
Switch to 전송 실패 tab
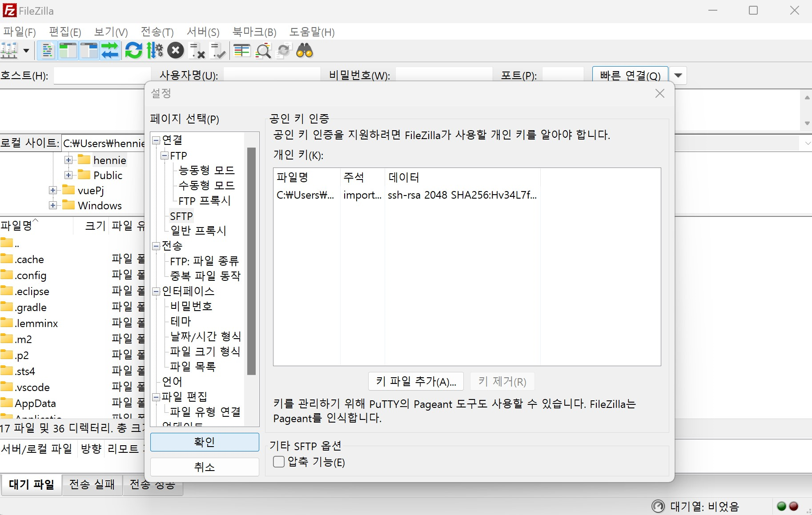(92, 485)
